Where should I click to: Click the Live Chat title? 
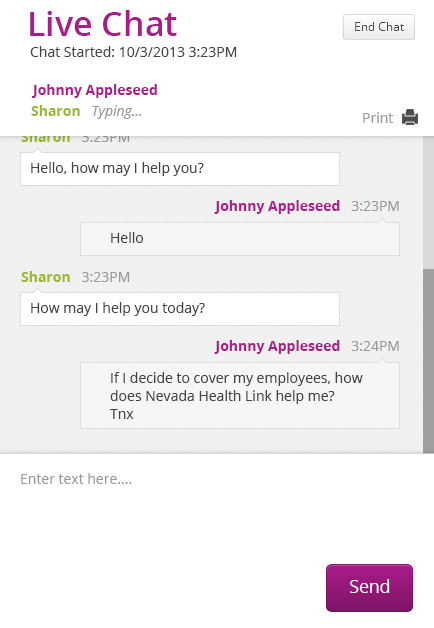[102, 24]
